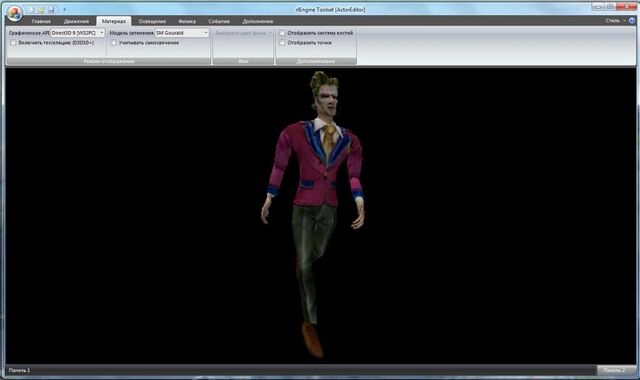
Task: Click the Open file quick access icon
Action: 41,9
